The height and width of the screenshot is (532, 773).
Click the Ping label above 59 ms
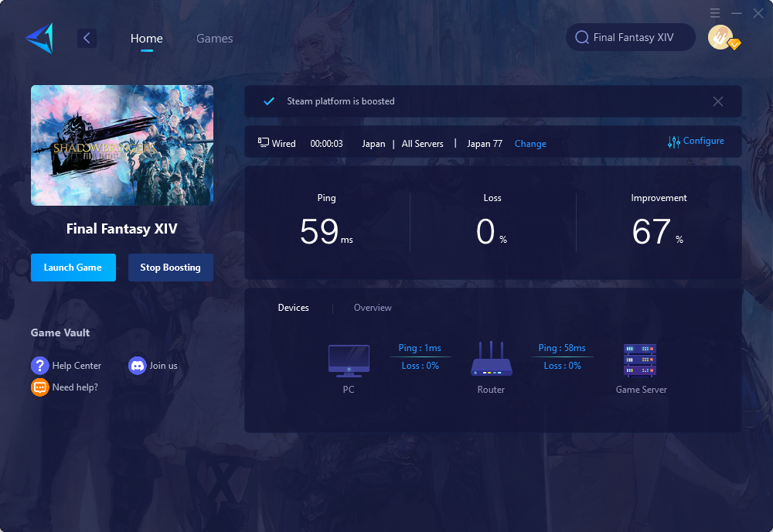click(x=326, y=198)
